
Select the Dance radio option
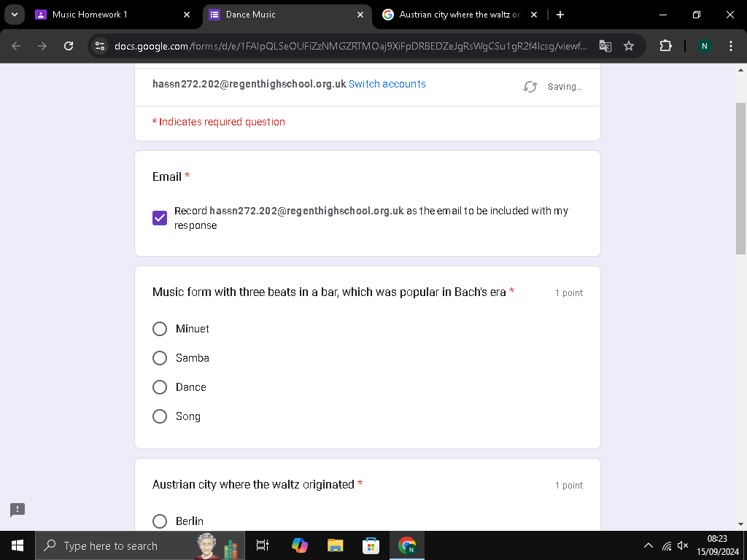(x=160, y=387)
